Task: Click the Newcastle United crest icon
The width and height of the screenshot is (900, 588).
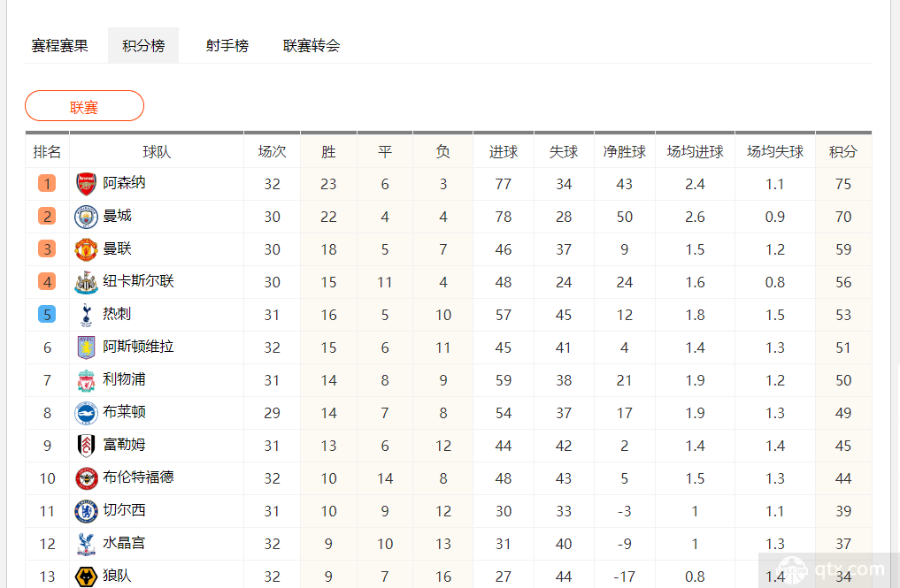Action: 86,282
